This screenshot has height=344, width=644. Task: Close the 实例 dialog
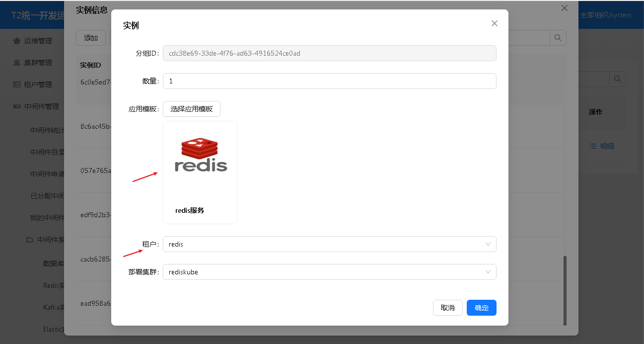494,23
